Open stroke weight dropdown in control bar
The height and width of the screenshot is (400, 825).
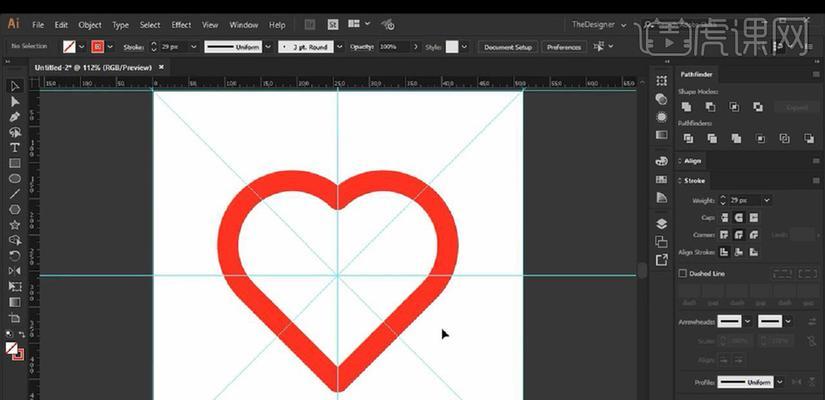[193, 47]
